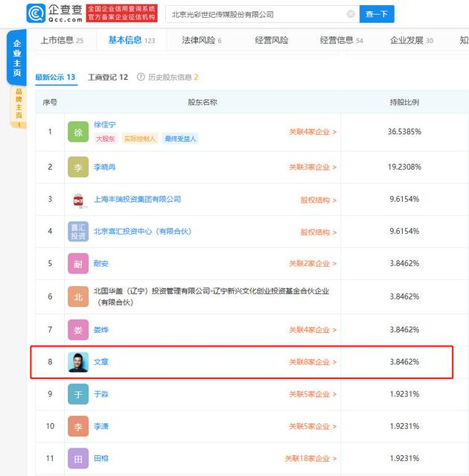Open shareholder 耐安
Screen dimensions: 469x476
coord(101,264)
